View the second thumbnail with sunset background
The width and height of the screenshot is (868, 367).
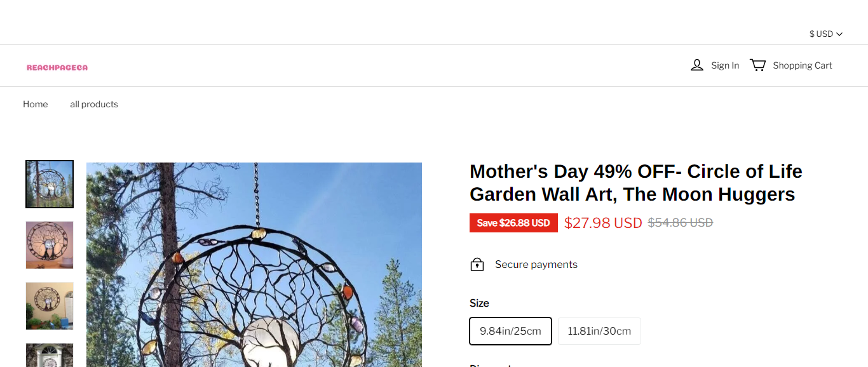coord(50,245)
